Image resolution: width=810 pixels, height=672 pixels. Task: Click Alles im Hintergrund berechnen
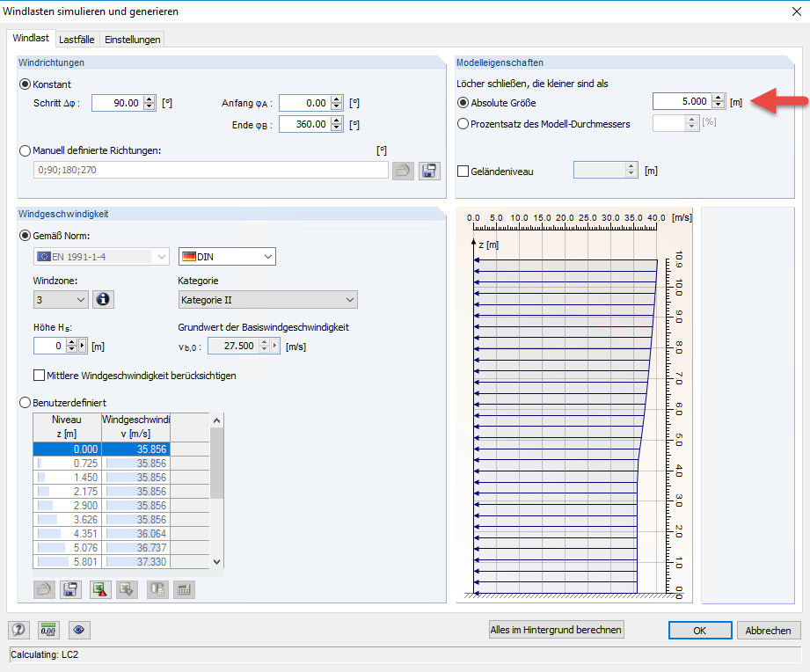tap(556, 630)
